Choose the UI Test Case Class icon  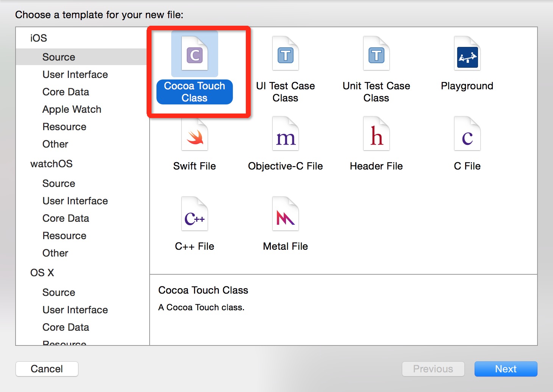pos(286,53)
